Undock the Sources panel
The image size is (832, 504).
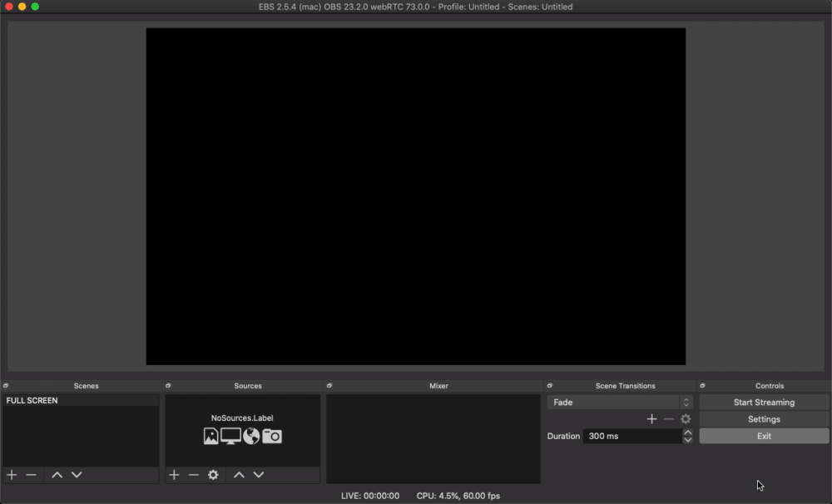click(168, 386)
